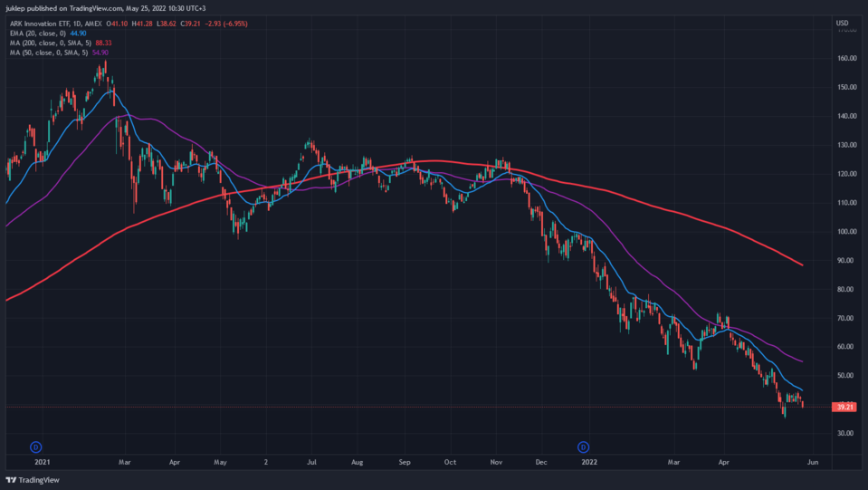Click the MA 50 value 54.90 in legend
Screen dimensions: 868x490
point(100,53)
